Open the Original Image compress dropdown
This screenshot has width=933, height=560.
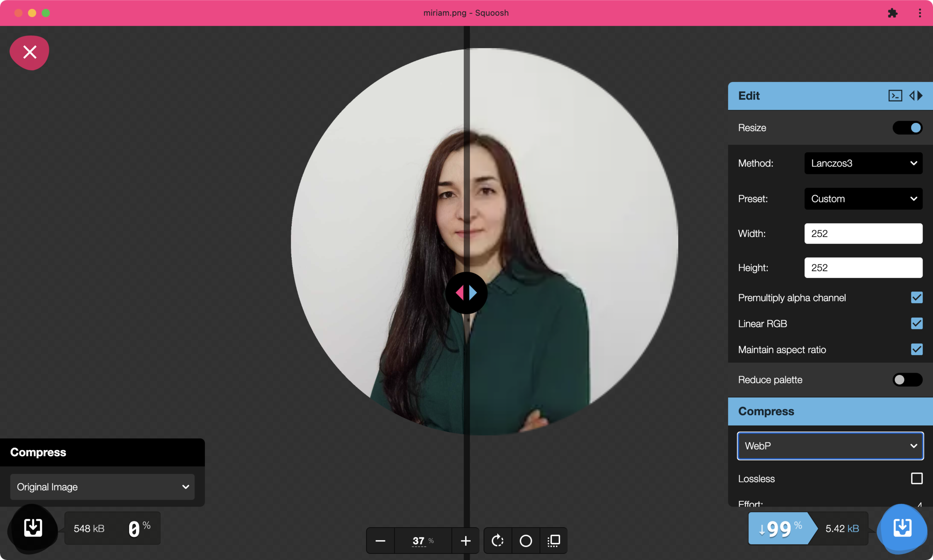[102, 487]
